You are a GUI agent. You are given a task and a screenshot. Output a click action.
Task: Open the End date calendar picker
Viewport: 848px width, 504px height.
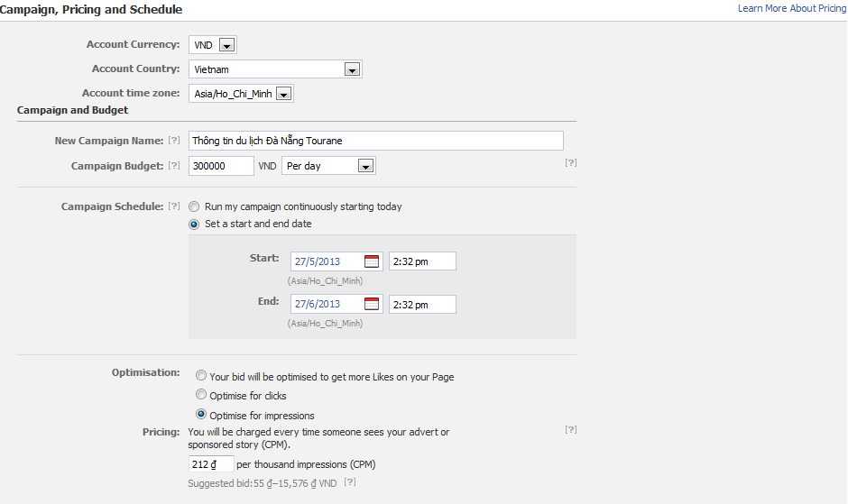pos(372,305)
